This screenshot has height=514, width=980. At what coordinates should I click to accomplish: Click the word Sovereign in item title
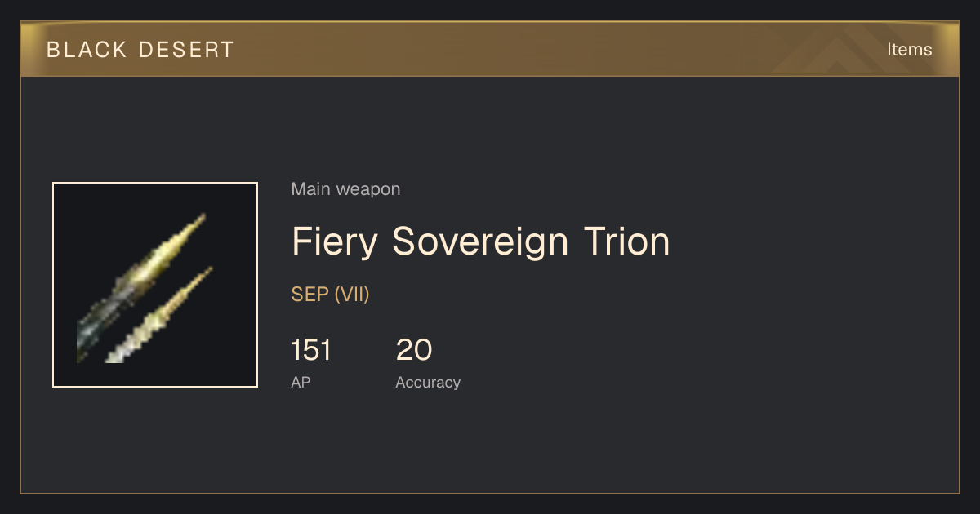tap(480, 241)
